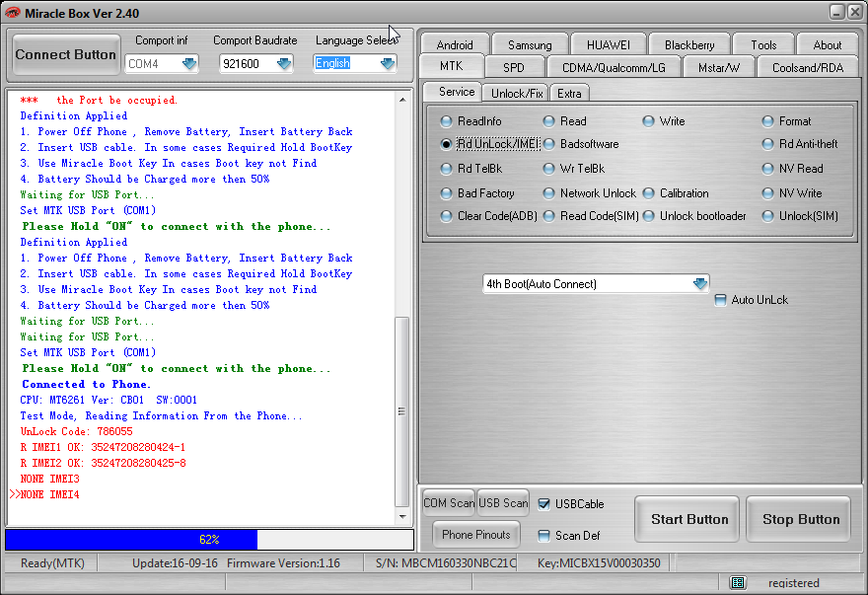
Task: Click the log scrollbar up arrow
Action: (402, 100)
